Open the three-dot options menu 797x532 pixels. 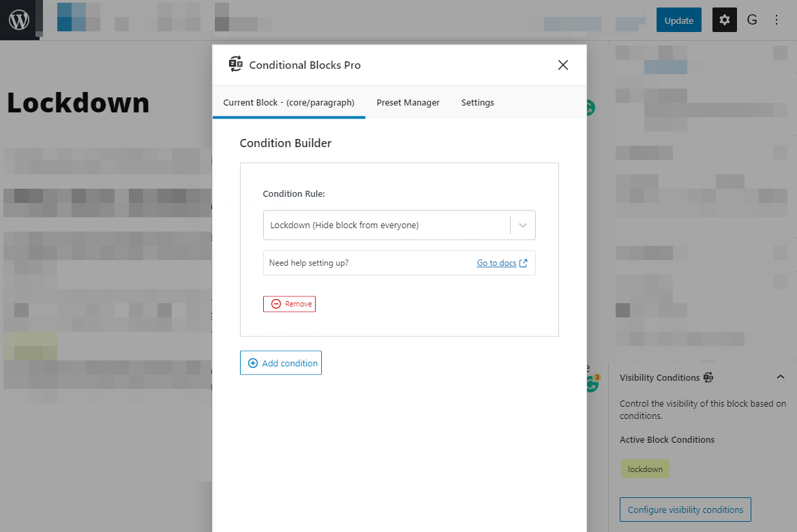tap(777, 20)
